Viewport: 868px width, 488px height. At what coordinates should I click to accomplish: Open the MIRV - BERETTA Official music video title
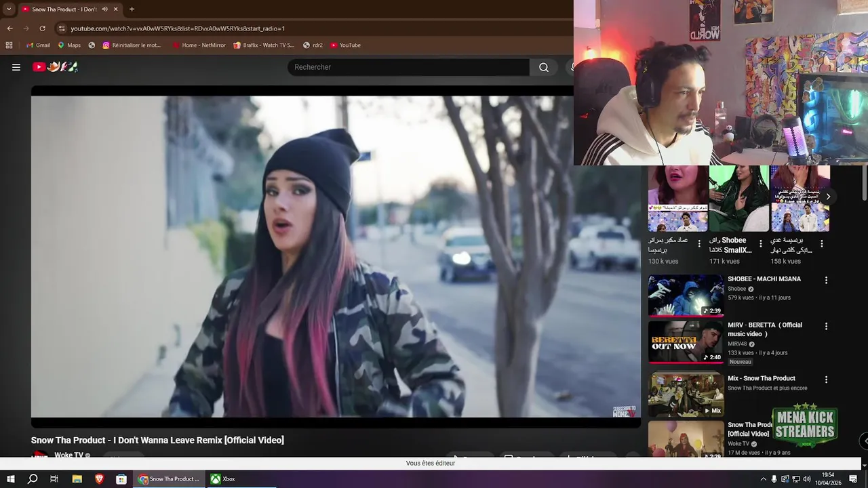tap(765, 329)
